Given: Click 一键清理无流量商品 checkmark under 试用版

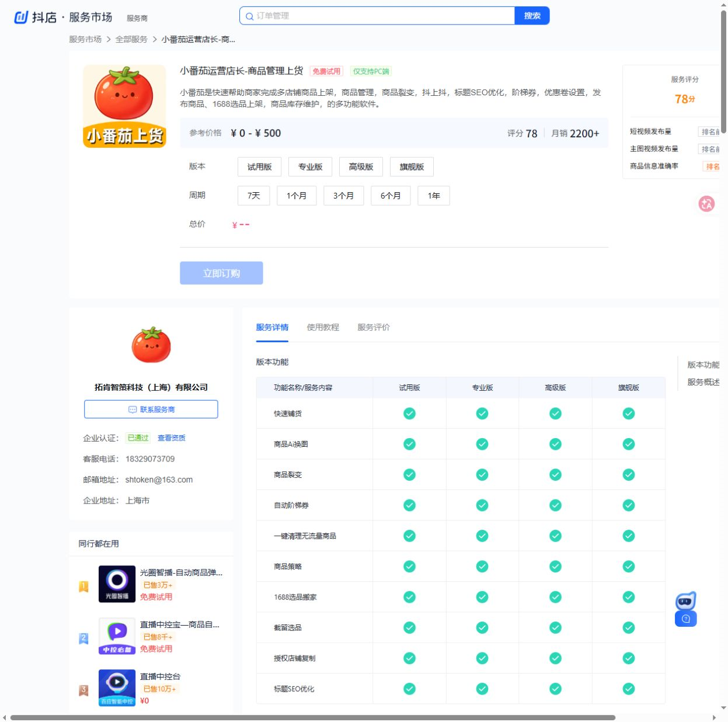Looking at the screenshot, I should [x=410, y=536].
